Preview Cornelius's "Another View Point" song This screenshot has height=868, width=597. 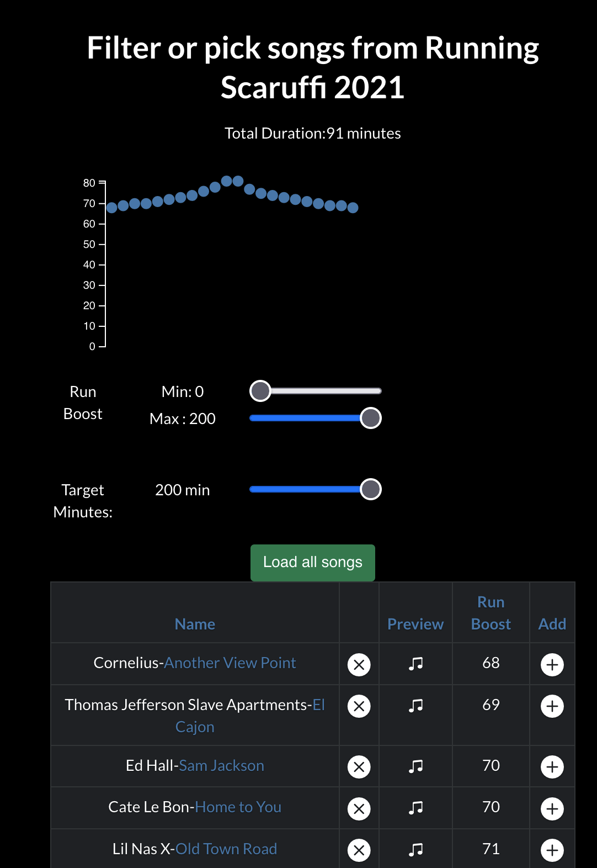point(415,664)
